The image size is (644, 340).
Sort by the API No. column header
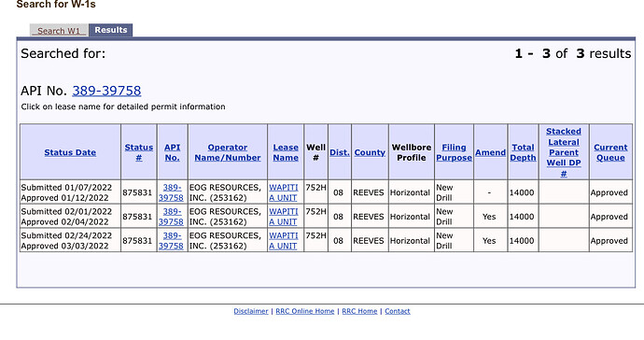172,152
